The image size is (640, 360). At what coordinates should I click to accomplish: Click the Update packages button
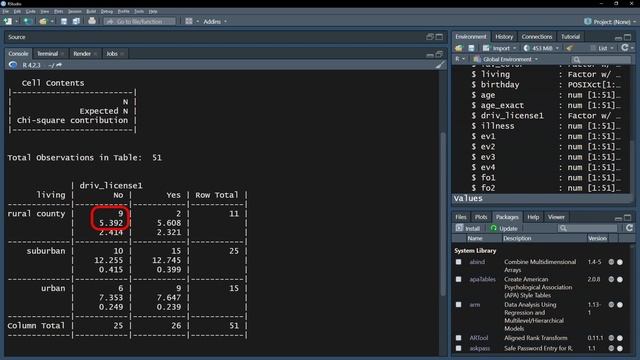(x=504, y=229)
